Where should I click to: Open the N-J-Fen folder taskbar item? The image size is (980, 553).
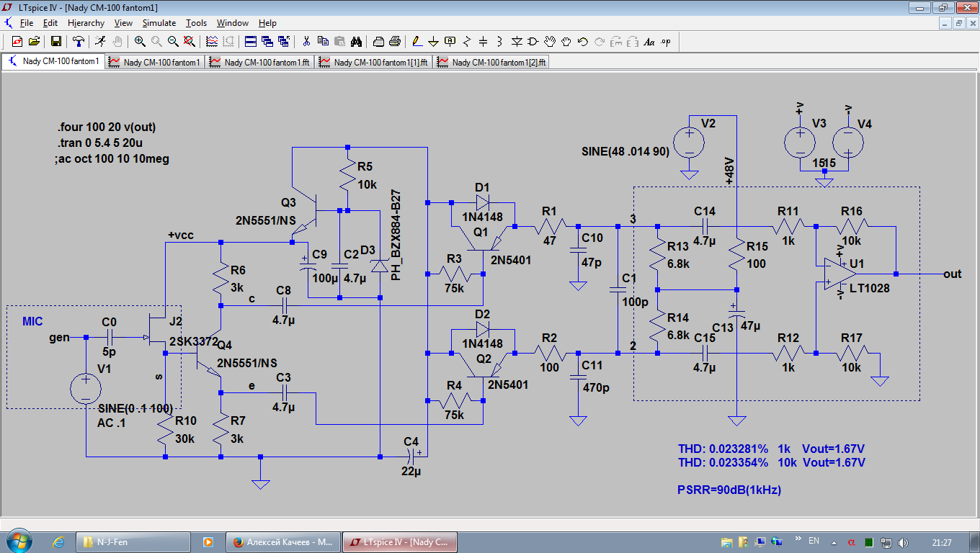[133, 541]
